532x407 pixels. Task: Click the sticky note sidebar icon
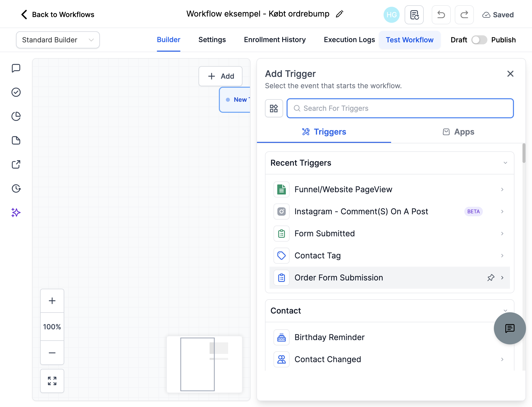[x=16, y=140]
